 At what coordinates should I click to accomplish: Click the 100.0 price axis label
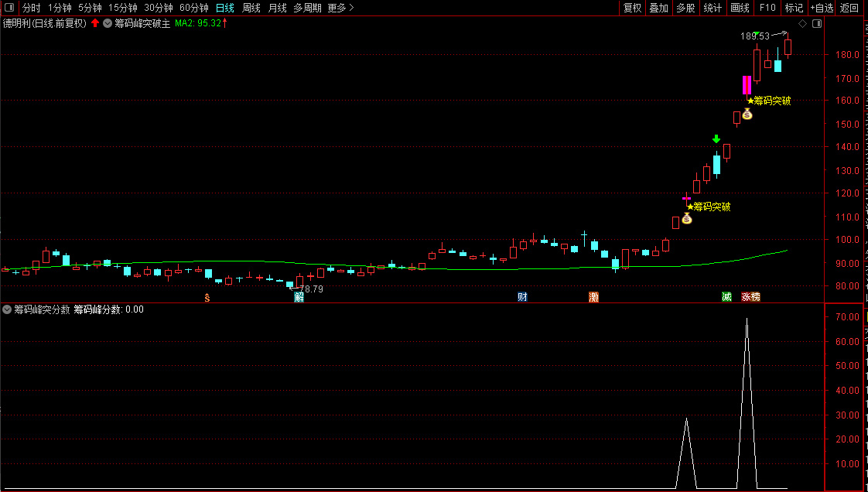pos(848,240)
